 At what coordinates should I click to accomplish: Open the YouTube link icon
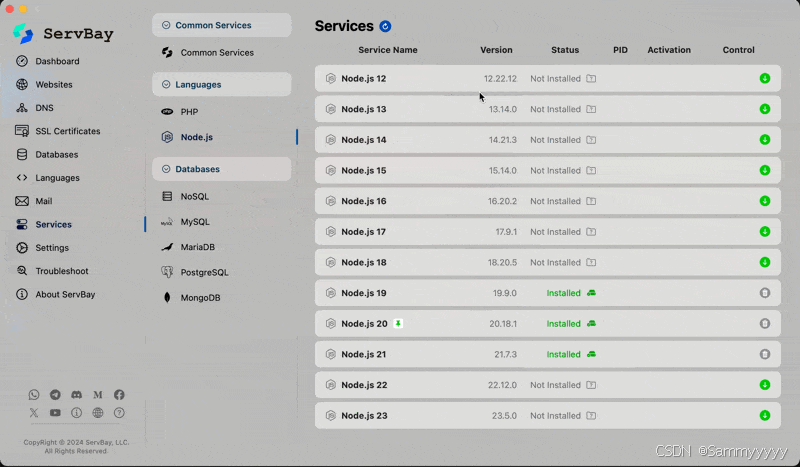click(x=55, y=412)
